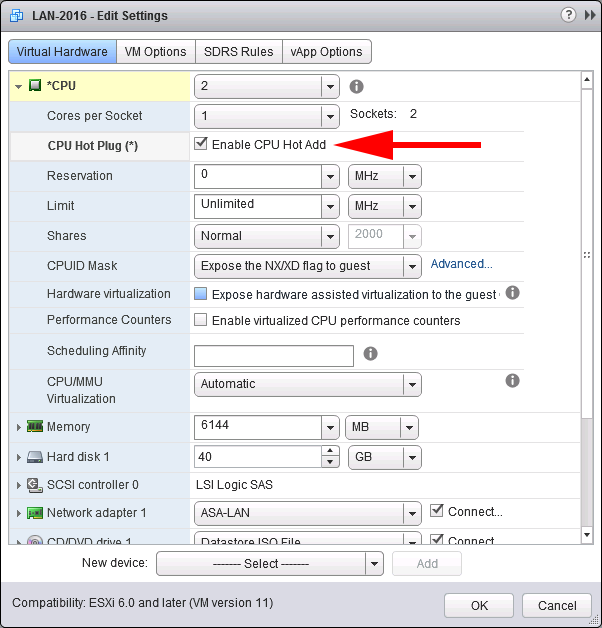The height and width of the screenshot is (628, 602).
Task: Expand the Memory section
Action: (x=18, y=427)
